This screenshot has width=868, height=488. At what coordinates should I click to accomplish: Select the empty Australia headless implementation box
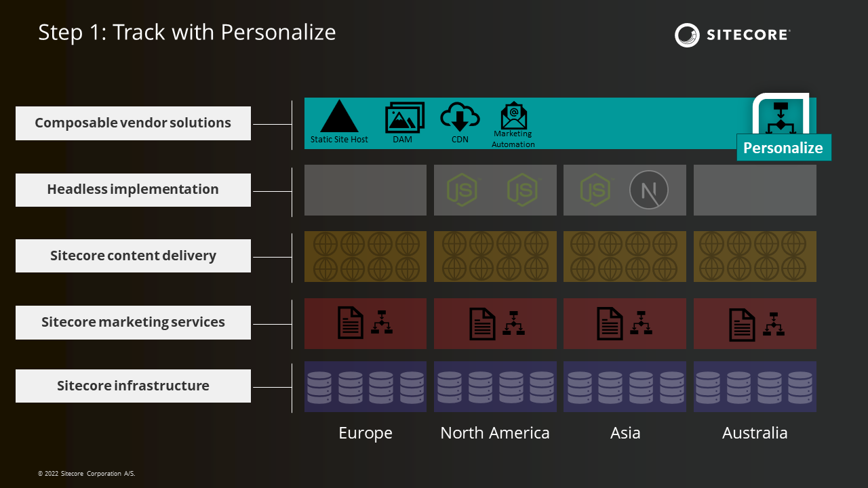(755, 190)
